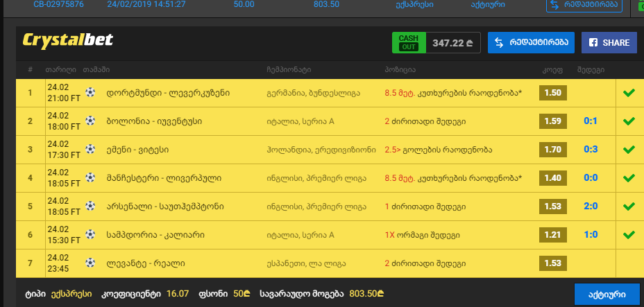The height and width of the screenshot is (307, 644).
Task: Click odds 1.40 in row 4
Action: [x=553, y=178]
